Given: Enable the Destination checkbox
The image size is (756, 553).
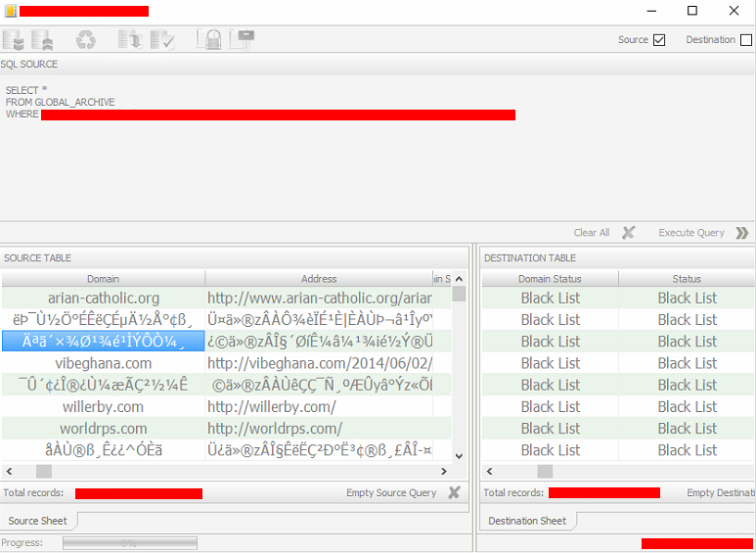Looking at the screenshot, I should click(746, 40).
